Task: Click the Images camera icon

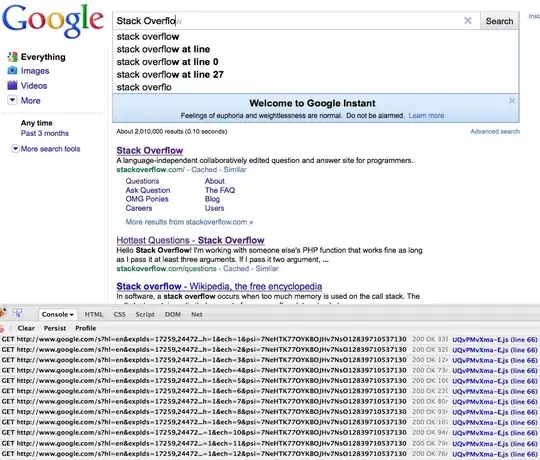Action: [12, 71]
